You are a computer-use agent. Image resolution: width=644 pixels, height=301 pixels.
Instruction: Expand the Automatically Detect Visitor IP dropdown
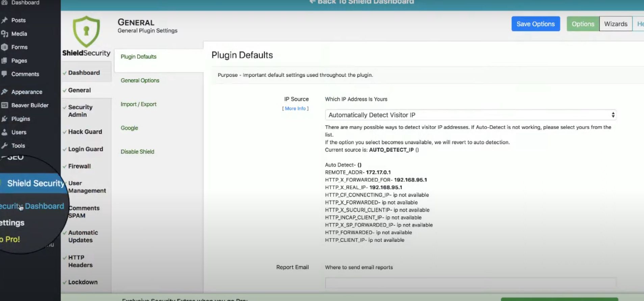click(470, 115)
